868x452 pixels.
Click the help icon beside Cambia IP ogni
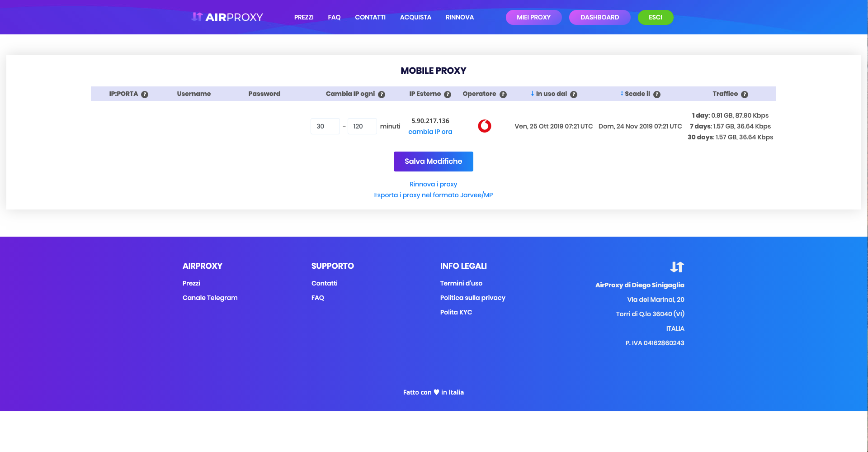click(x=382, y=95)
